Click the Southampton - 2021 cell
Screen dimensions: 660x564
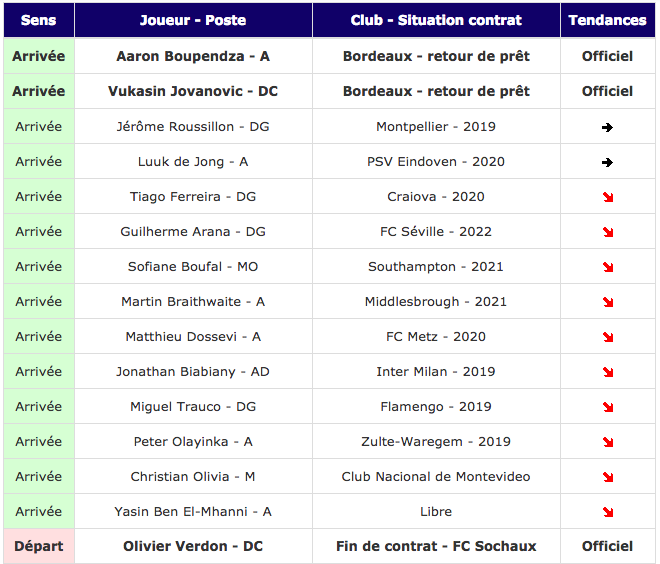(x=436, y=266)
